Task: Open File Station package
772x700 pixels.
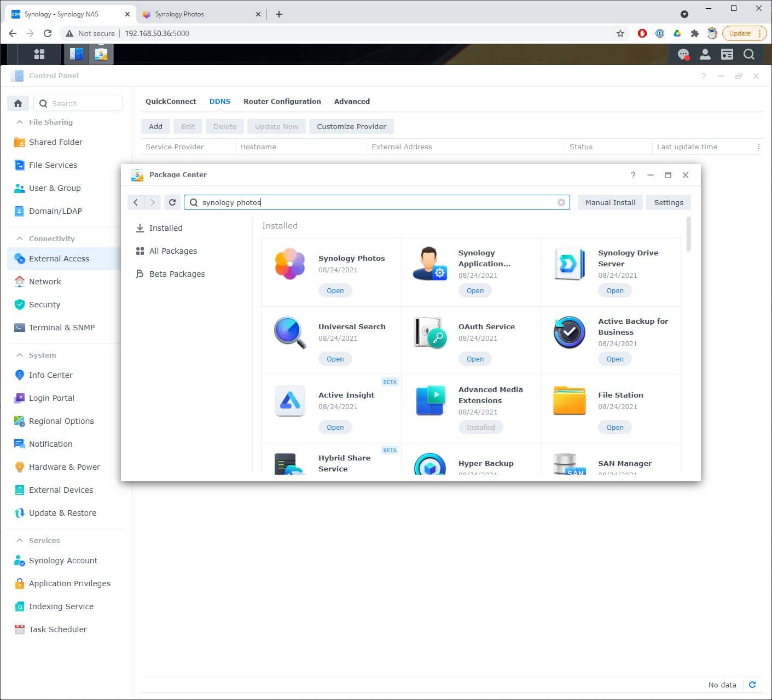Action: [x=615, y=428]
